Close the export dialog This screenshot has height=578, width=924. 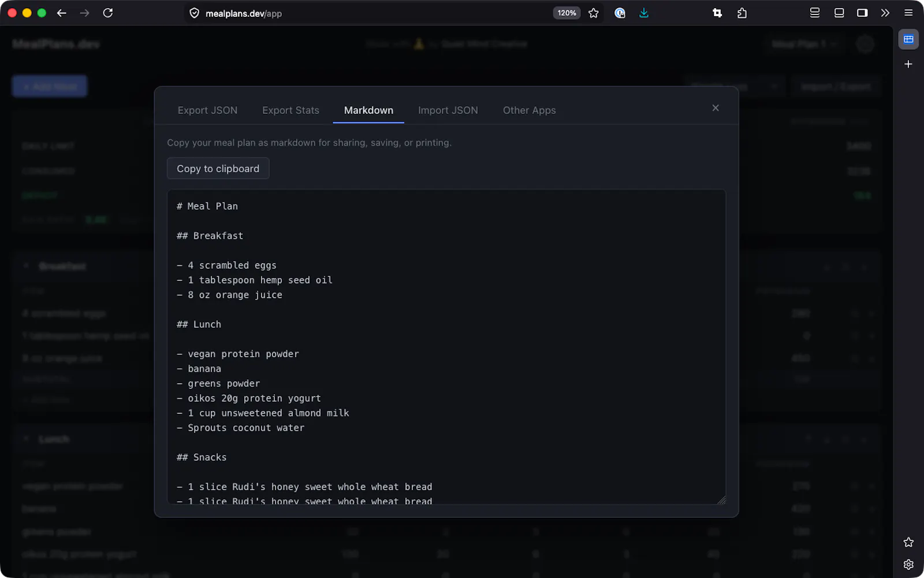(716, 108)
